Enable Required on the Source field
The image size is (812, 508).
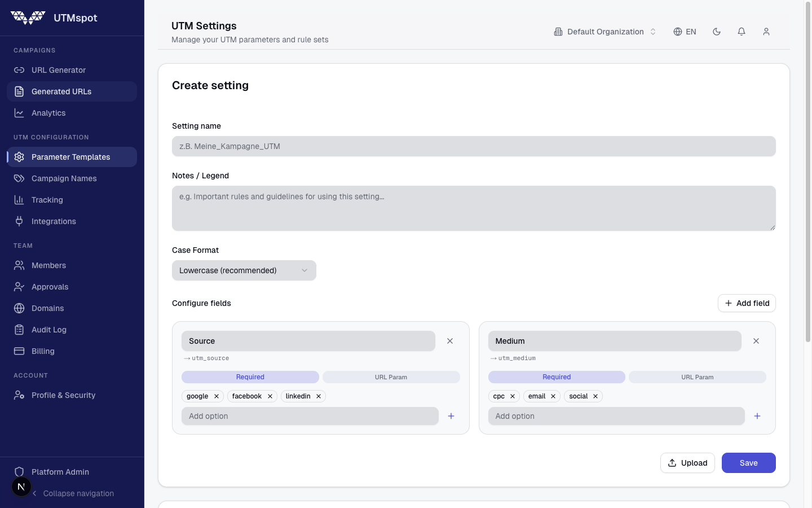click(250, 376)
